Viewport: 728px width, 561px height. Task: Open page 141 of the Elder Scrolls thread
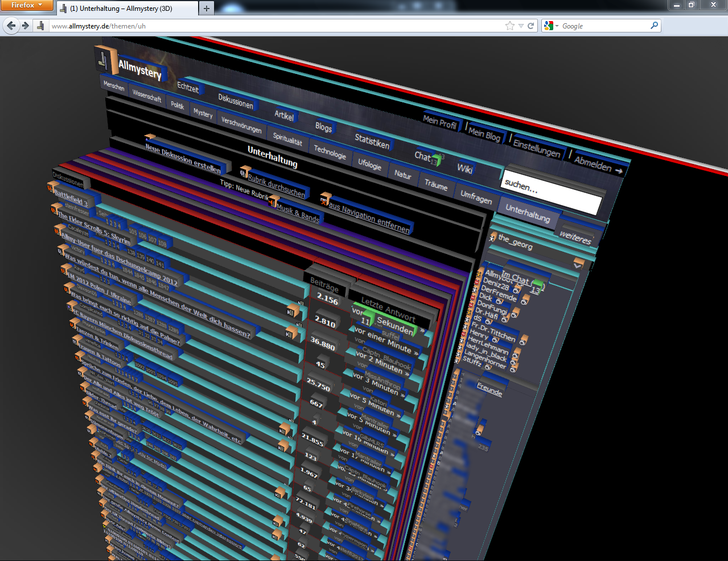[x=160, y=264]
